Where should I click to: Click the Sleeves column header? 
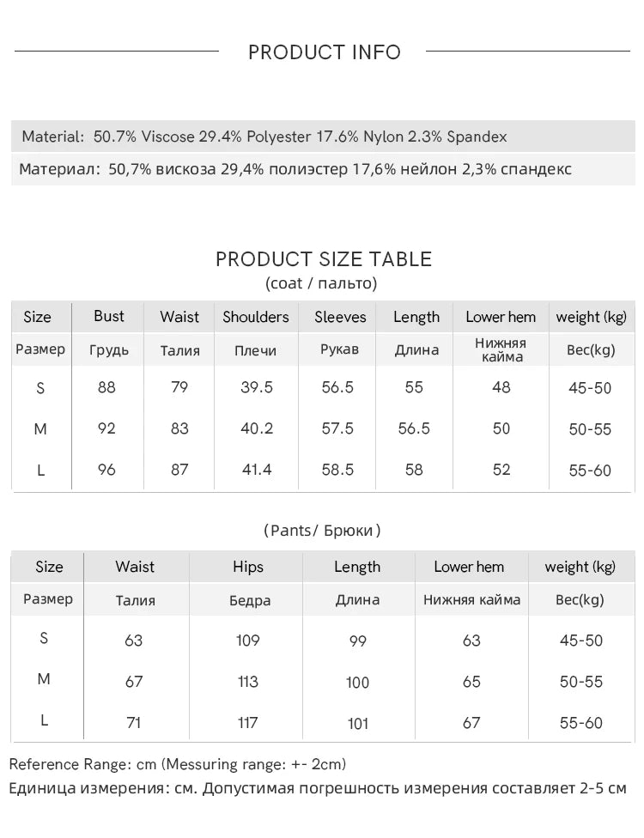pos(340,317)
